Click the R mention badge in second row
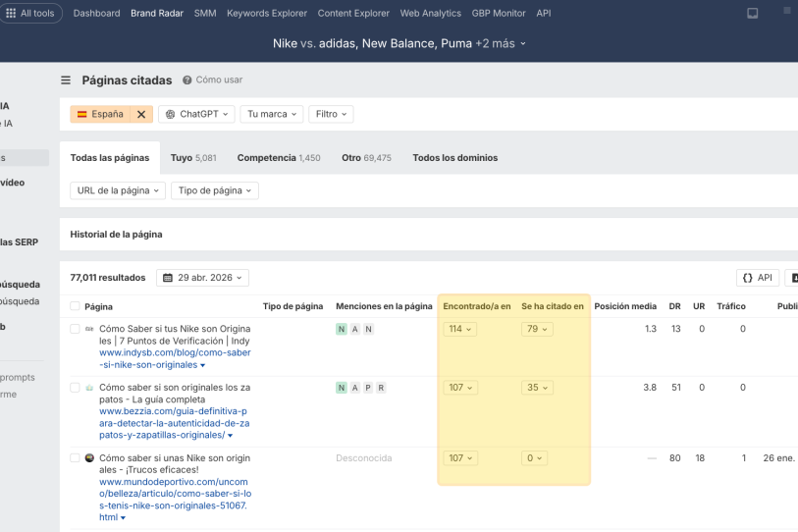This screenshot has width=798, height=532. coord(381,388)
